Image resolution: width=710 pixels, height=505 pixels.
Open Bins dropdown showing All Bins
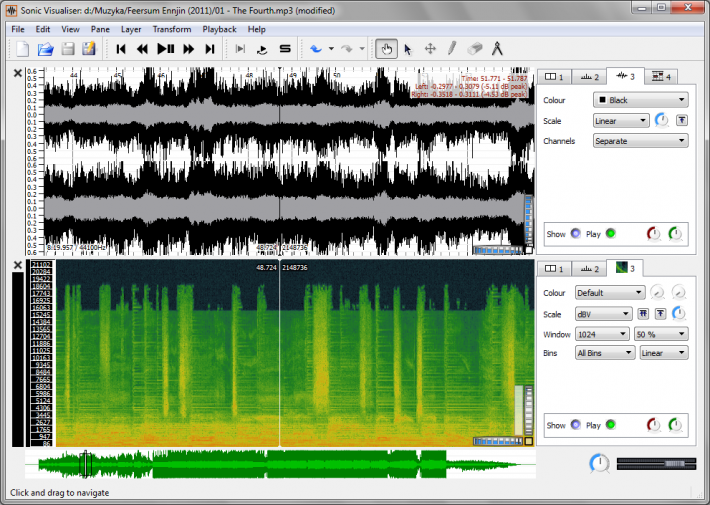click(604, 353)
